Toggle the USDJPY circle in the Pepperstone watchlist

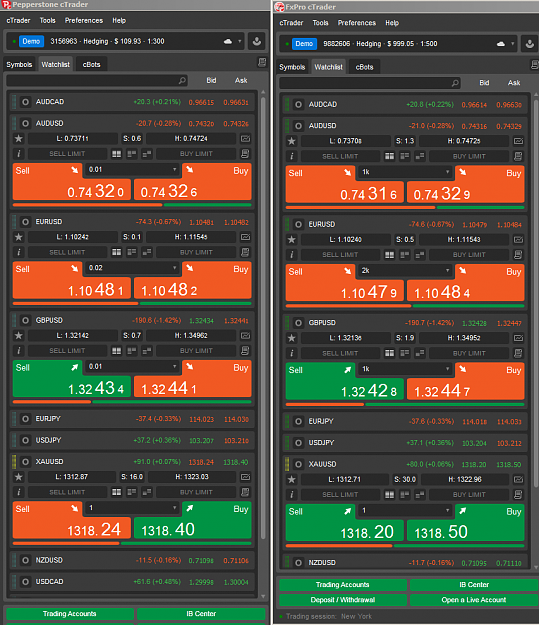26,440
